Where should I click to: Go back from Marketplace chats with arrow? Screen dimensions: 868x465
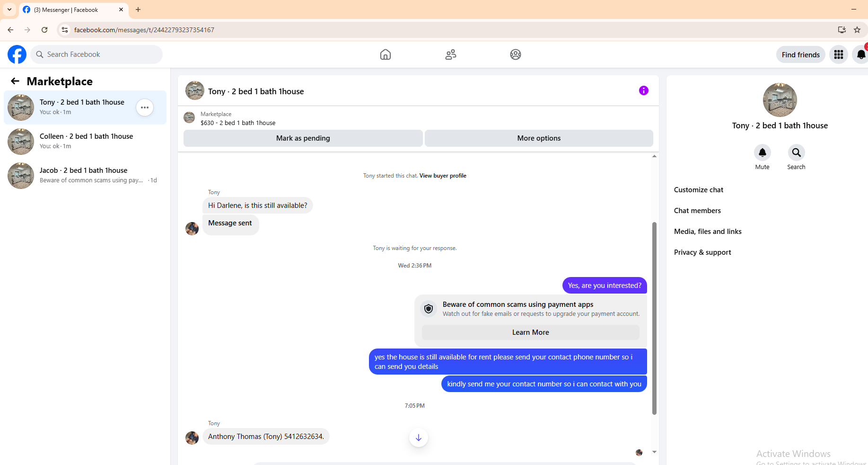point(15,81)
